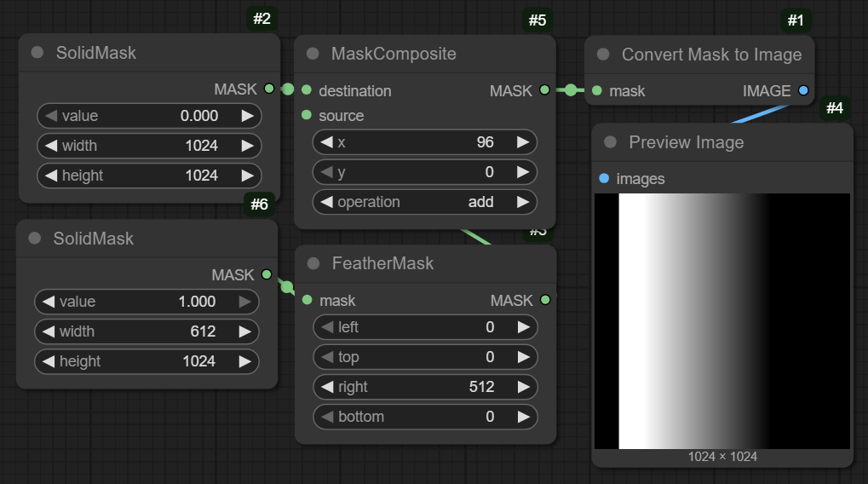Click the #6 node badge
The image size is (868, 484).
[259, 205]
